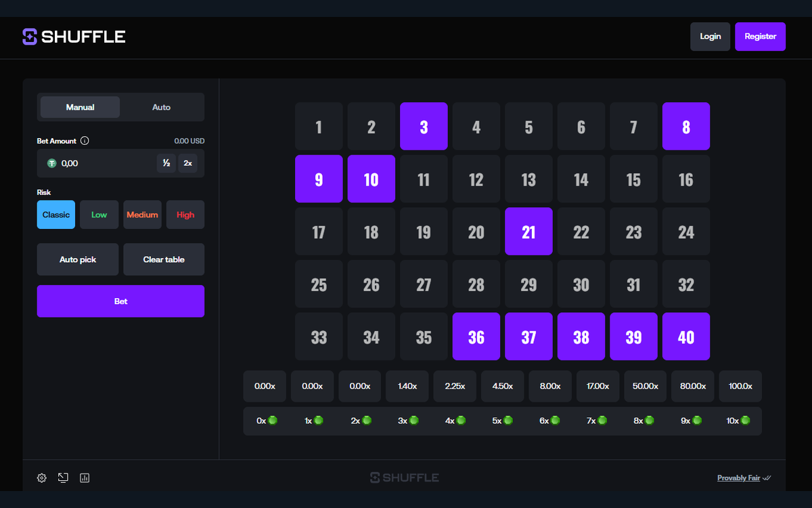This screenshot has height=508, width=812.
Task: Toggle theatre mode icon in footer
Action: [63, 478]
